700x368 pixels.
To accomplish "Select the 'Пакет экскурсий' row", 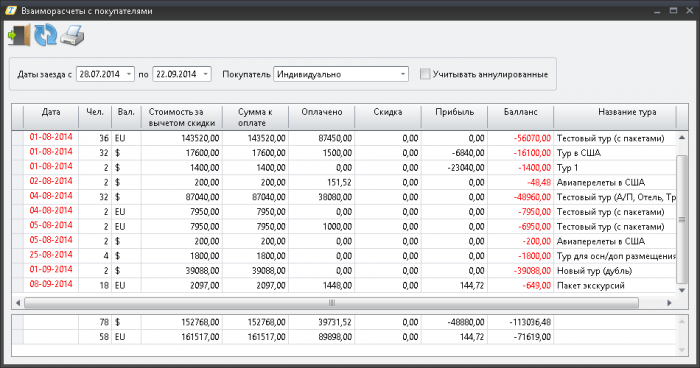I will pos(344,285).
